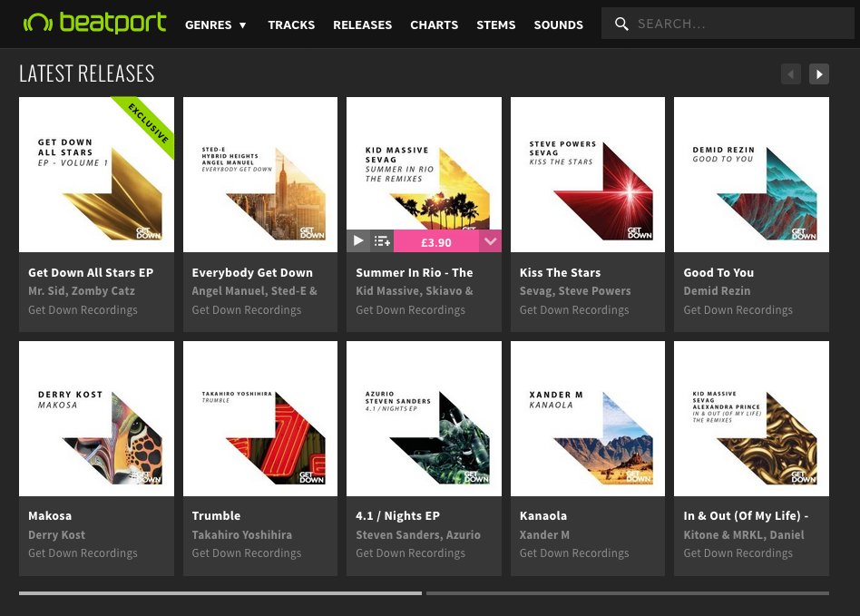Select second page indicator bar of carousel
Screen dimensions: 860x616
tap(628, 593)
